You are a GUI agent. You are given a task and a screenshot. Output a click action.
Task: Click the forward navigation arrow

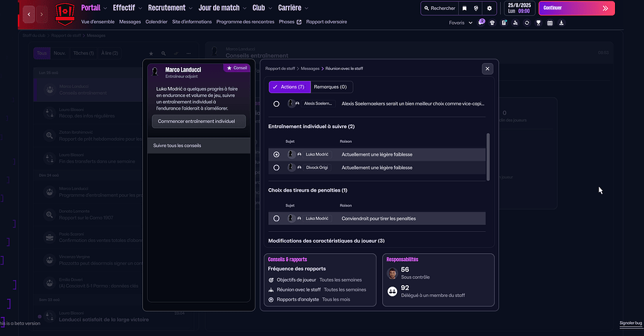pyautogui.click(x=42, y=13)
